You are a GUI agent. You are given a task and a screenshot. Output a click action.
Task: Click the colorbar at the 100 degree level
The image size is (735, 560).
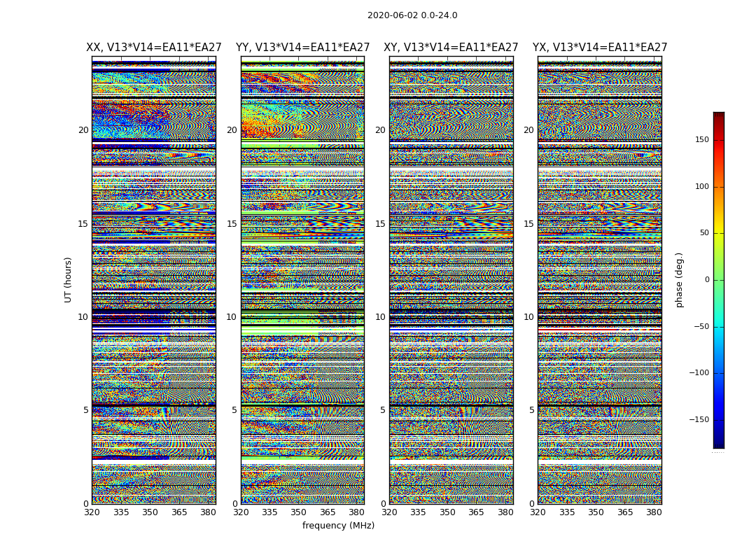[x=719, y=186]
